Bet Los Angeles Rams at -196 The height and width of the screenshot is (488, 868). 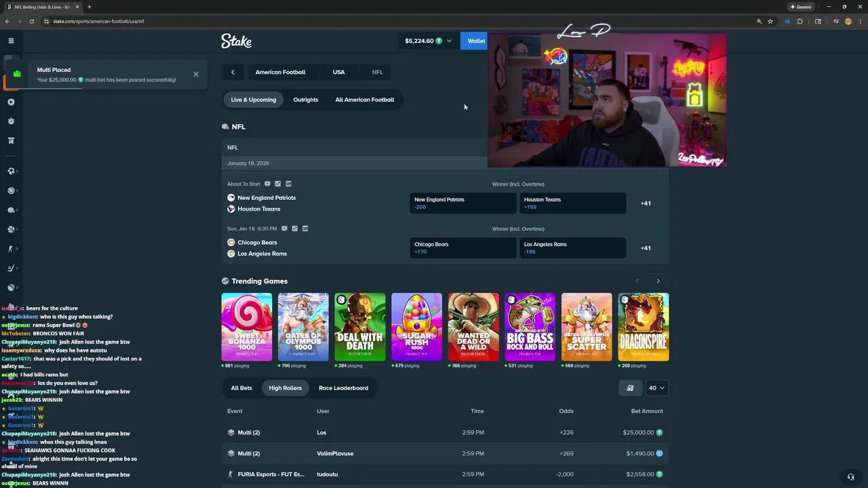pos(573,248)
